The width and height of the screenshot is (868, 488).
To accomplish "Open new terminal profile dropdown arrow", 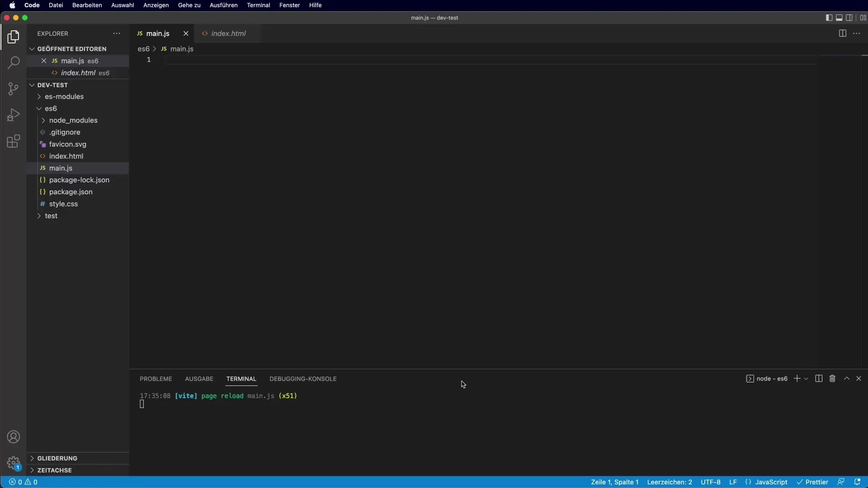I will pyautogui.click(x=806, y=379).
